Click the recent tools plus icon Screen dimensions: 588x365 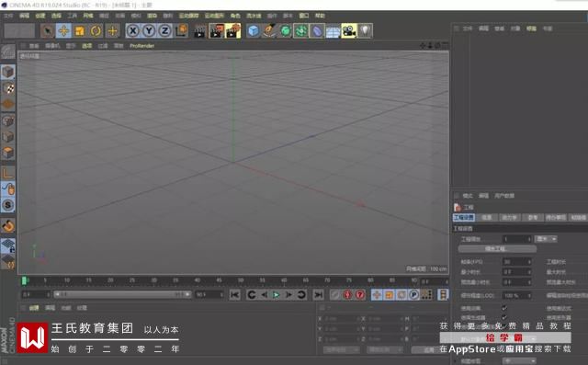click(112, 30)
